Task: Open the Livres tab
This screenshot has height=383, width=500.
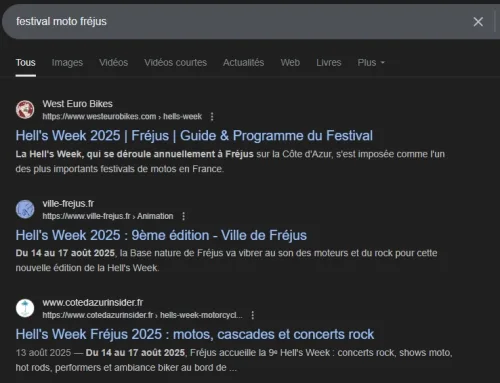Action: [x=329, y=63]
